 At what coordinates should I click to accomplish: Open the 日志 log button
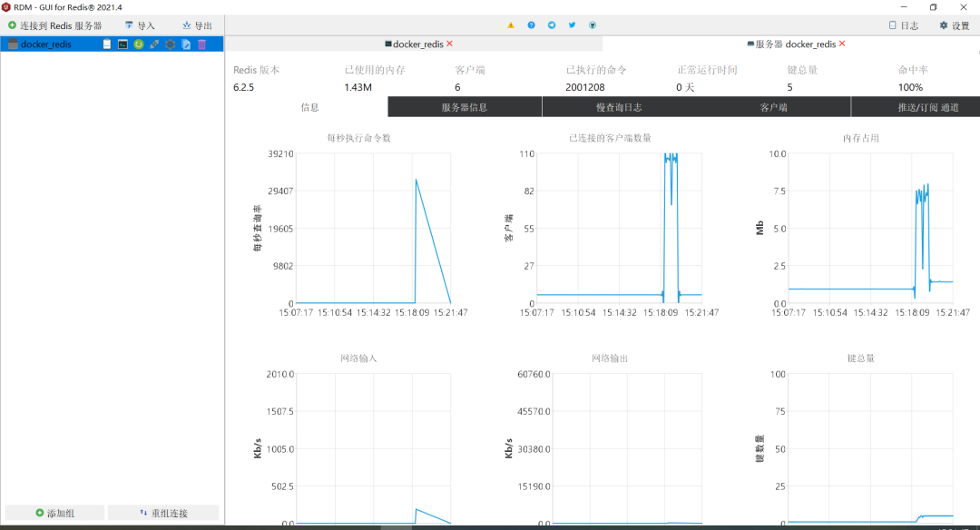point(904,25)
